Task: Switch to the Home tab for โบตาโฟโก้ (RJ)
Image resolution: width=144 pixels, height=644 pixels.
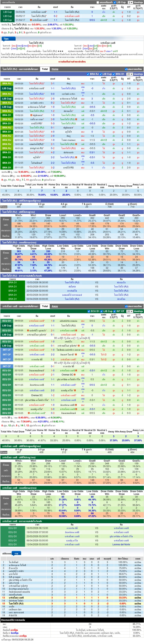Action: coord(55,69)
